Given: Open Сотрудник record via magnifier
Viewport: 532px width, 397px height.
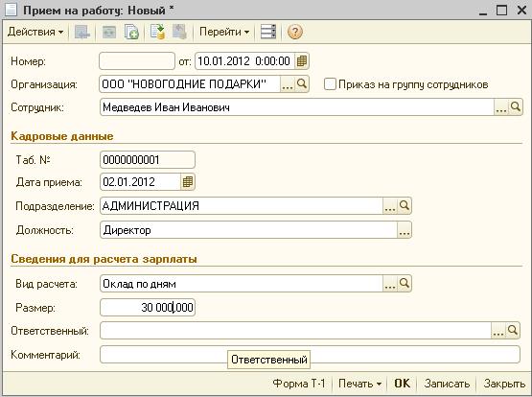Looking at the screenshot, I should [x=516, y=106].
